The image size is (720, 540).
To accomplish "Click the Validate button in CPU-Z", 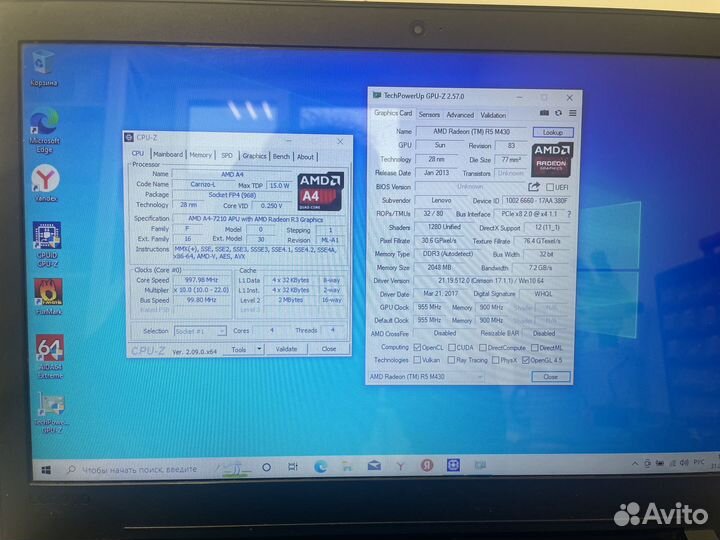I will click(286, 349).
